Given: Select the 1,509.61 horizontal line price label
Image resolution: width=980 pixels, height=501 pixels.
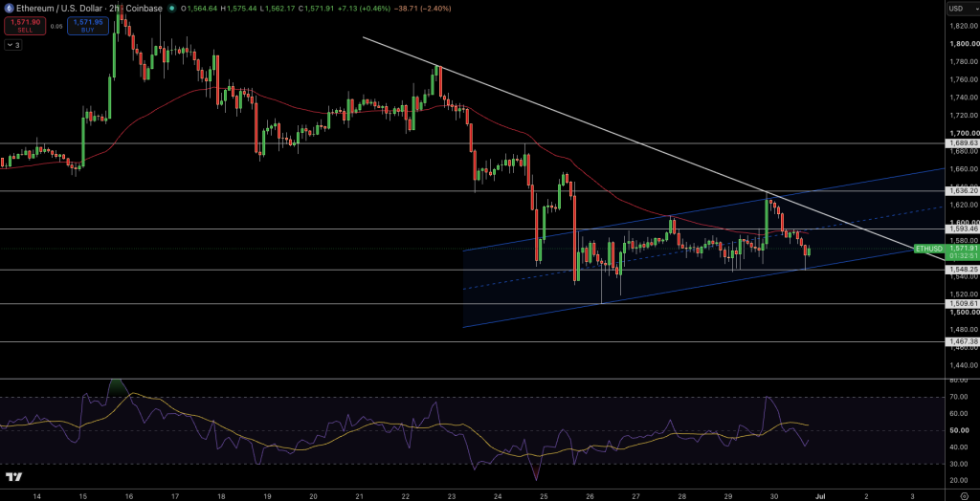Looking at the screenshot, I should coord(963,304).
